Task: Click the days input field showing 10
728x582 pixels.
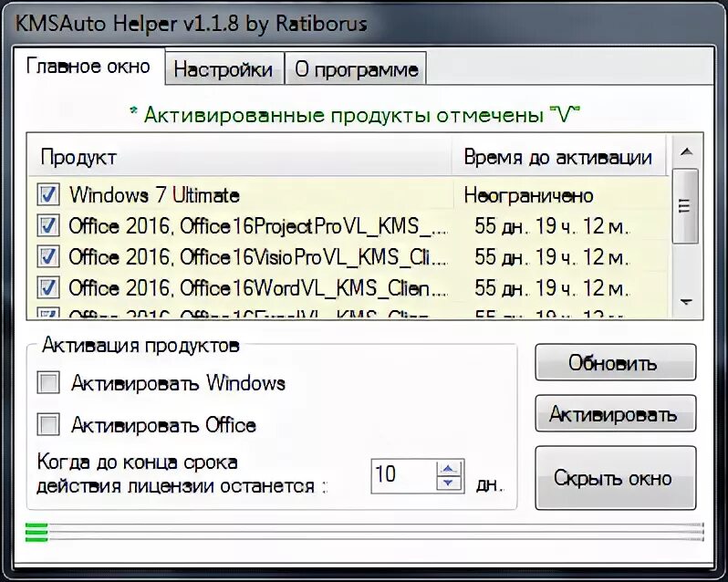Action: [x=403, y=475]
